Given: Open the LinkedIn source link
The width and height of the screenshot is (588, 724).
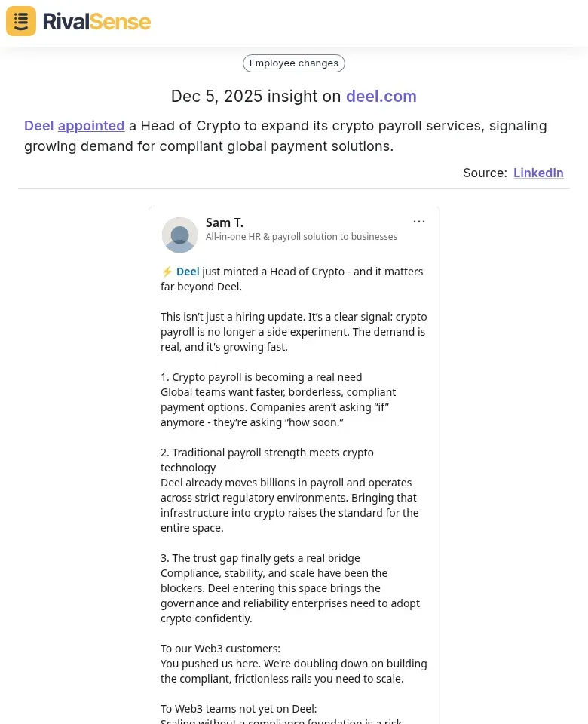Looking at the screenshot, I should 538,173.
